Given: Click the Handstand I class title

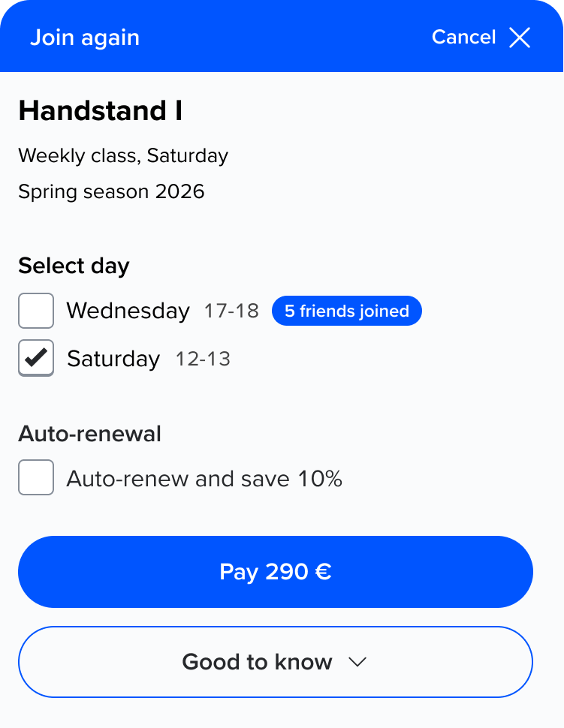Looking at the screenshot, I should [101, 111].
